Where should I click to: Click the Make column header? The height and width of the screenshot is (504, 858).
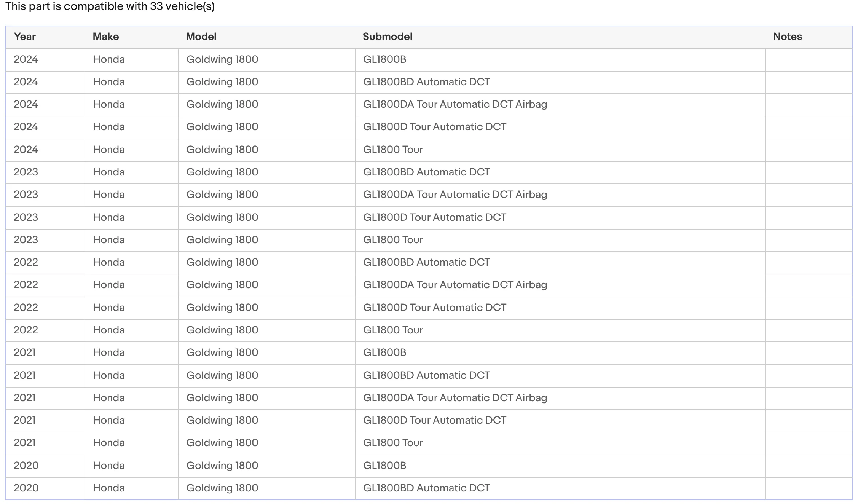(x=131, y=37)
